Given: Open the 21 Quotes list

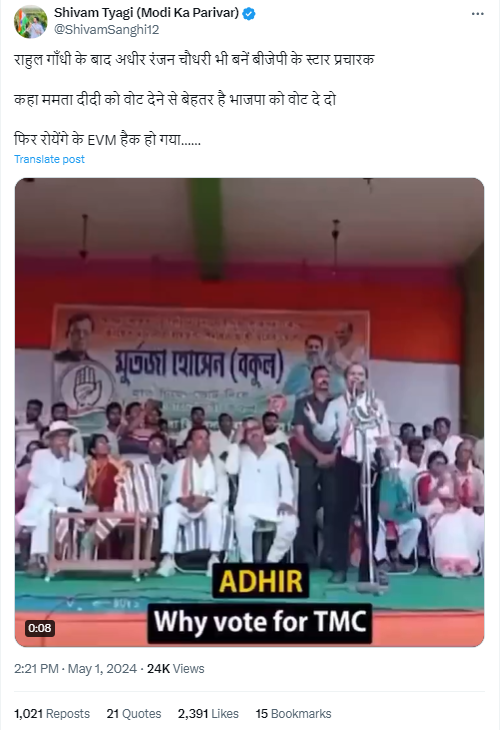Looking at the screenshot, I should (x=134, y=714).
